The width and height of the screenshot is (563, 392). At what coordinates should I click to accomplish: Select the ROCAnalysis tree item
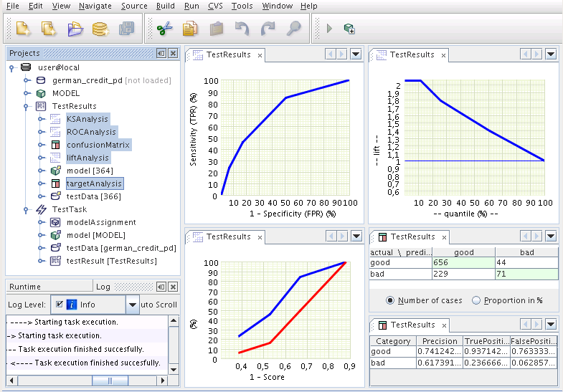pyautogui.click(x=91, y=132)
